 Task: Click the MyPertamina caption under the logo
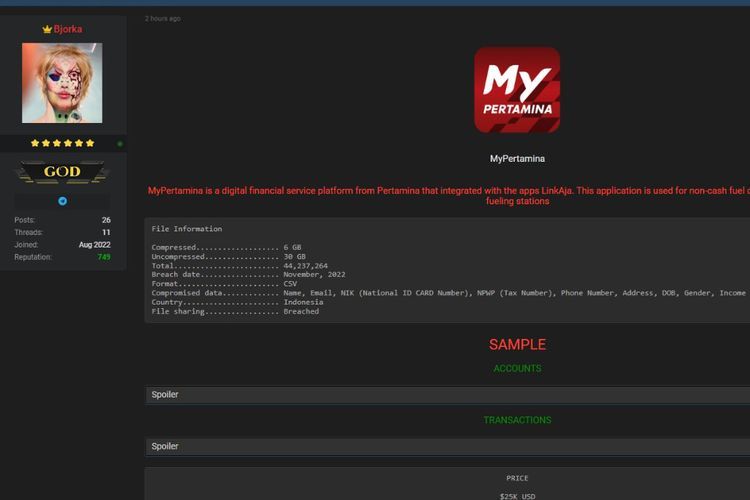coord(517,159)
